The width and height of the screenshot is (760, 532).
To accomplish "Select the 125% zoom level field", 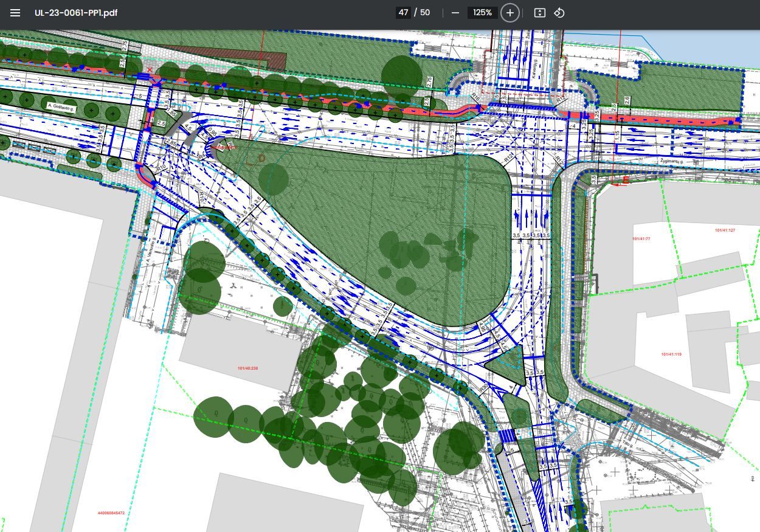I will (482, 13).
